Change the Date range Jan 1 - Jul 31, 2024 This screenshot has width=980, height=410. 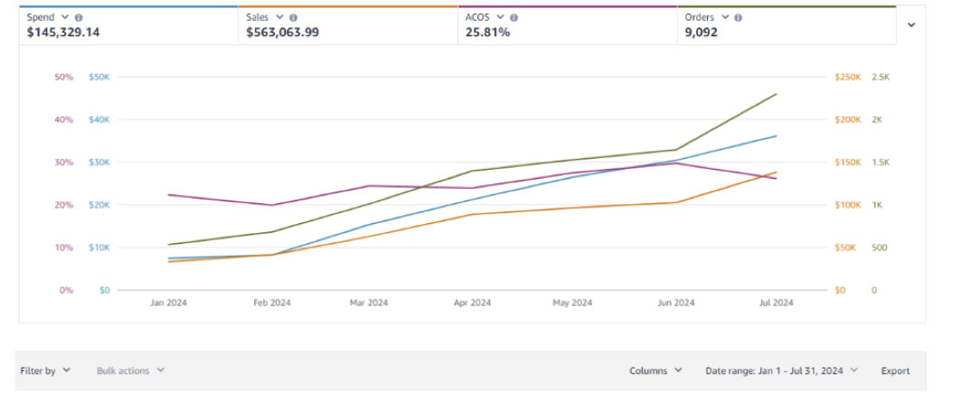point(781,370)
